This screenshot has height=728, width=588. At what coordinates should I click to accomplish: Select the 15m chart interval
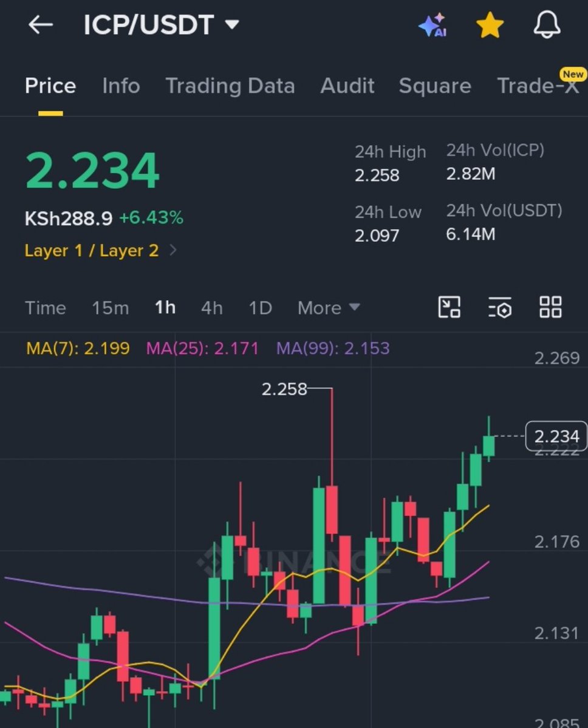coord(110,308)
